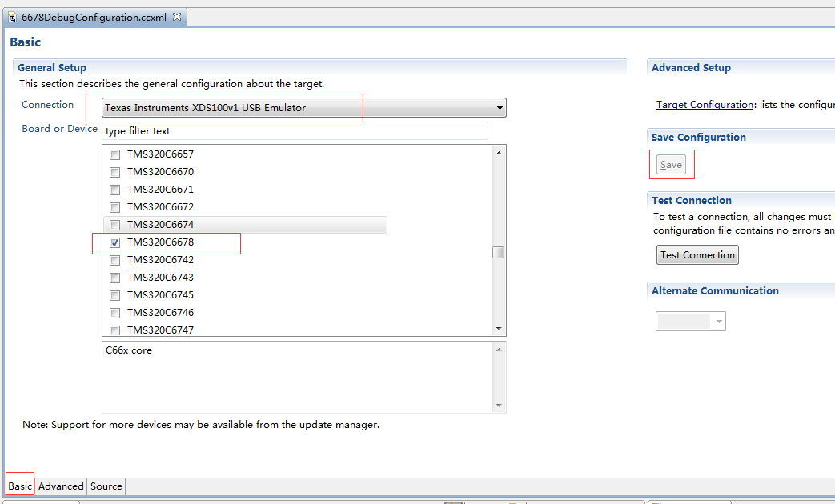This screenshot has height=504, width=835.
Task: Select the 6678DebugConfiguration.ccxml editor tab
Action: (94, 17)
